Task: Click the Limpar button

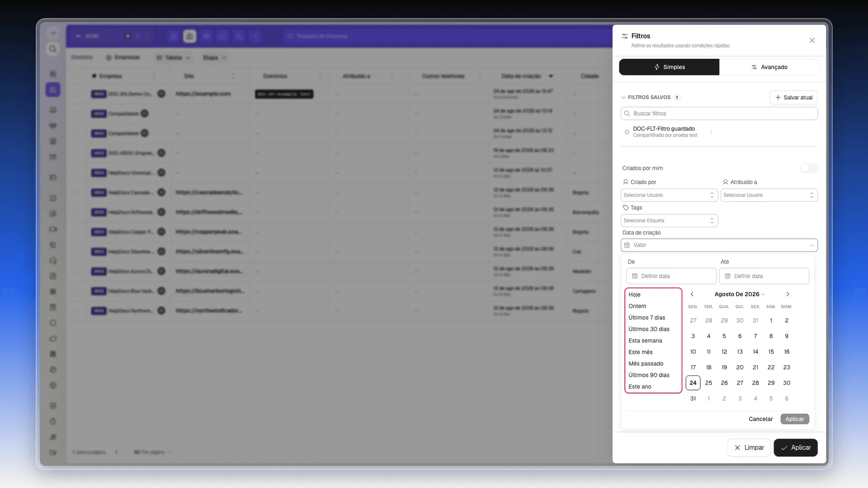Action: tap(749, 448)
